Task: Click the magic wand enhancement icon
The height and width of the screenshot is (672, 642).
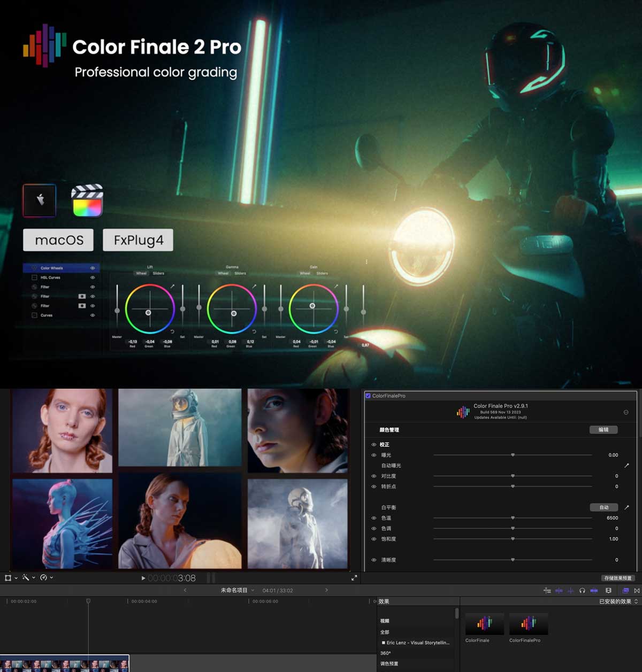Action: 26,578
